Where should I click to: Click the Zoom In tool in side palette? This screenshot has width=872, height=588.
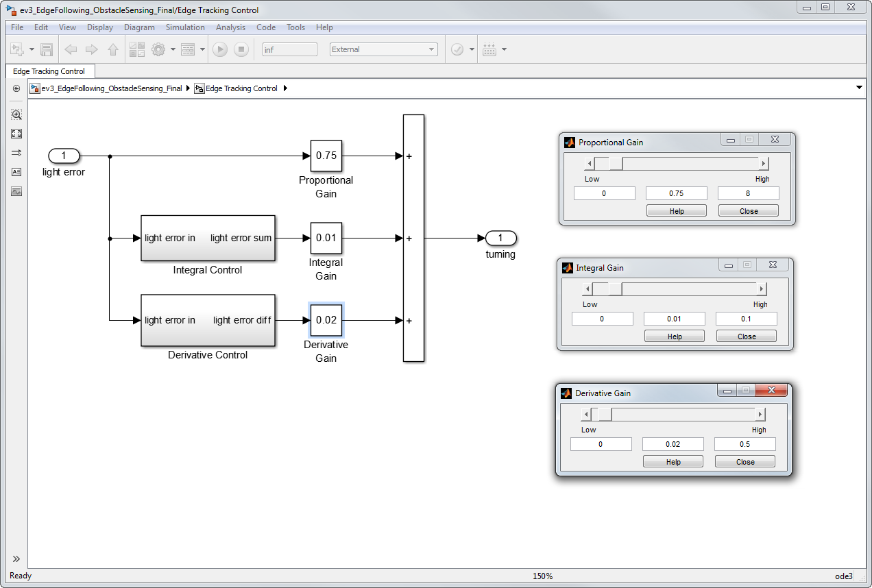tap(16, 114)
